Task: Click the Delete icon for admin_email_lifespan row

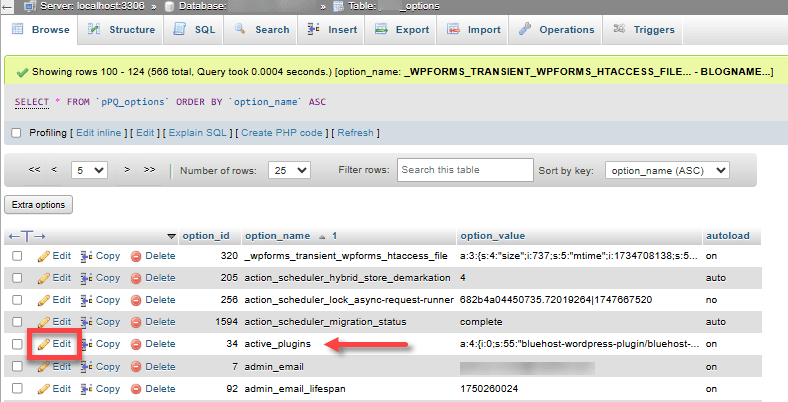Action: 137,387
